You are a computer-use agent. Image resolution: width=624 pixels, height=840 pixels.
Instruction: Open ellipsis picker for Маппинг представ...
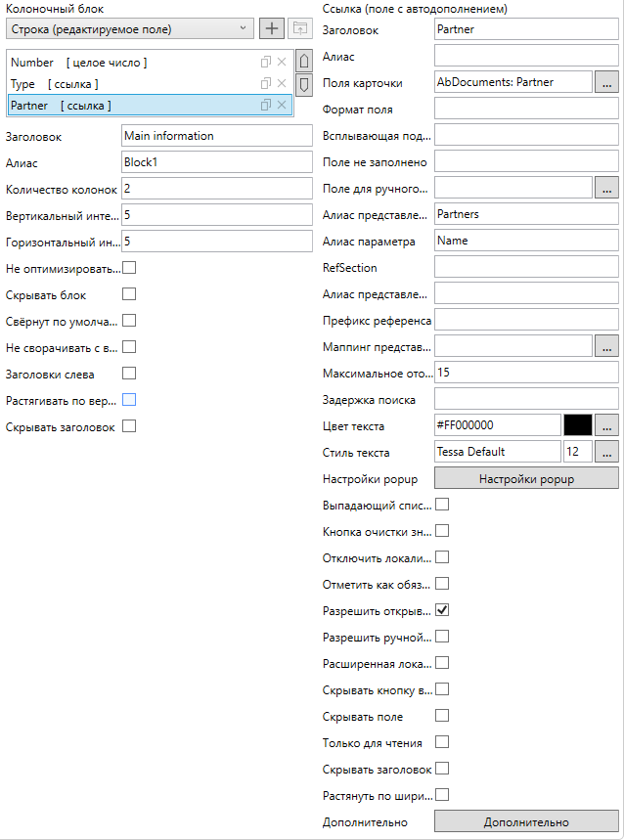point(606,346)
